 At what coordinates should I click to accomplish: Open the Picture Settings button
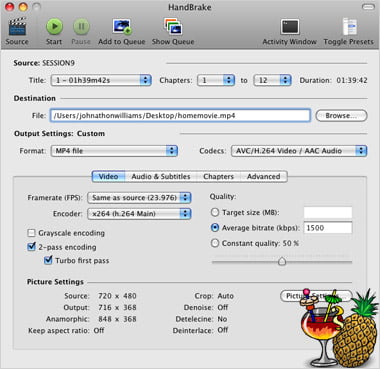[x=315, y=296]
